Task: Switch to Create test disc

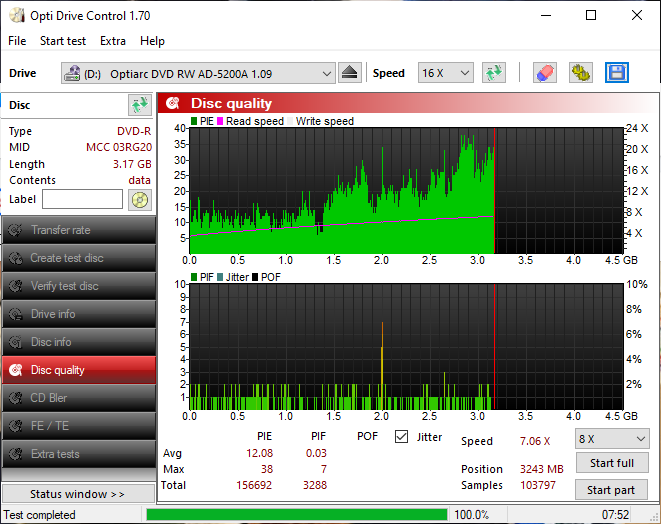Action: point(79,258)
